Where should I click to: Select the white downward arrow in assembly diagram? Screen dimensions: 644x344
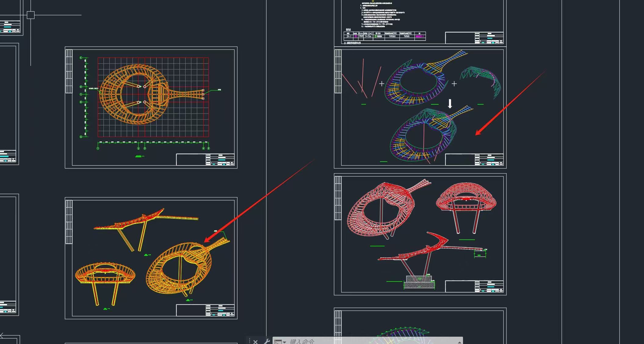pyautogui.click(x=450, y=104)
